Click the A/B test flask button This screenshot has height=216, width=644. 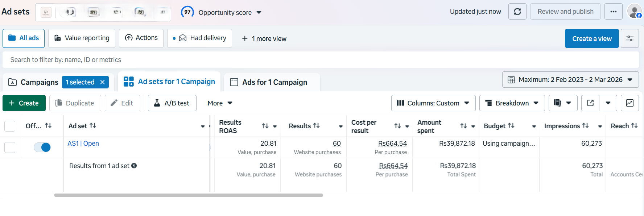pyautogui.click(x=172, y=103)
